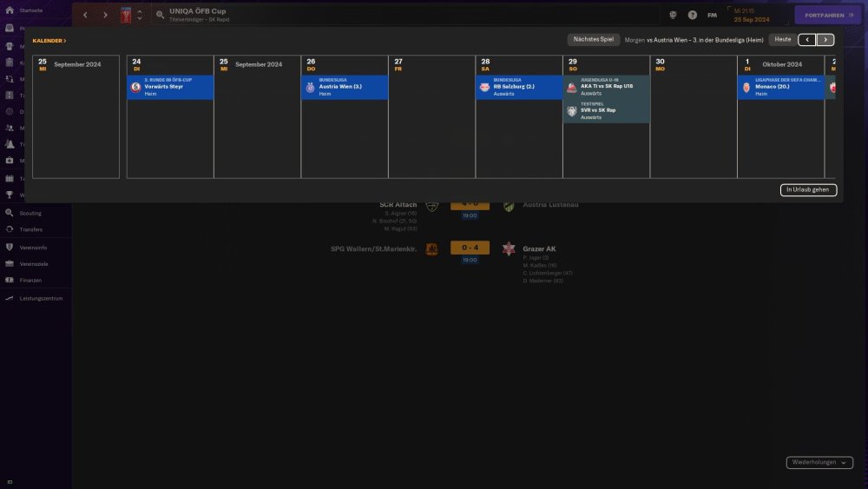
Task: Expand the Kalender header link
Action: click(49, 41)
